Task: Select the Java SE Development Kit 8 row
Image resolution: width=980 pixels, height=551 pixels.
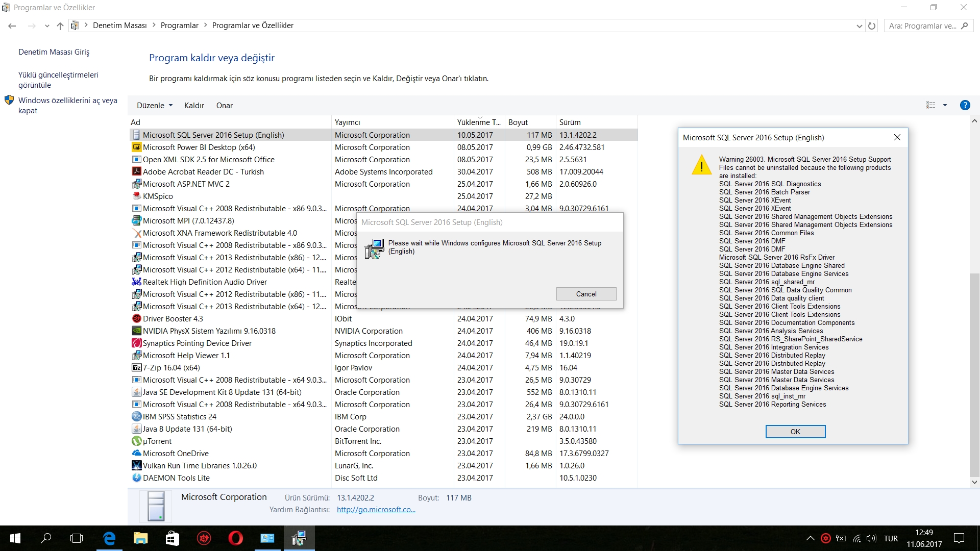Action: point(383,392)
